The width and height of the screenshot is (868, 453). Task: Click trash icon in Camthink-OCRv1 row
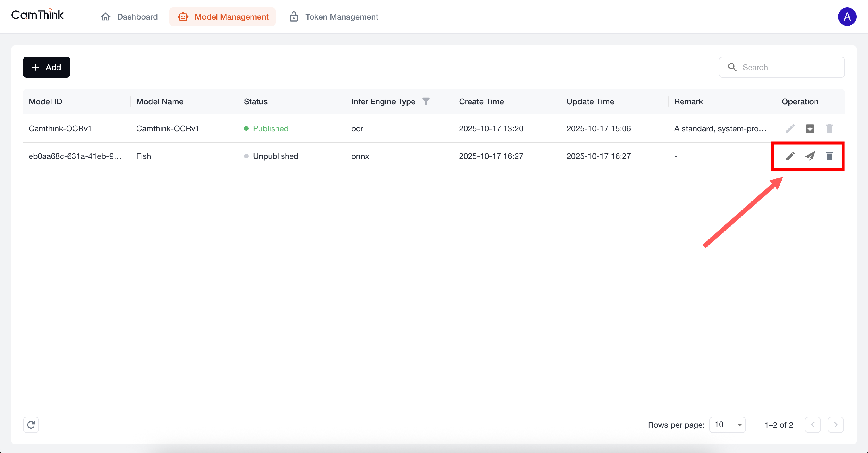(829, 128)
